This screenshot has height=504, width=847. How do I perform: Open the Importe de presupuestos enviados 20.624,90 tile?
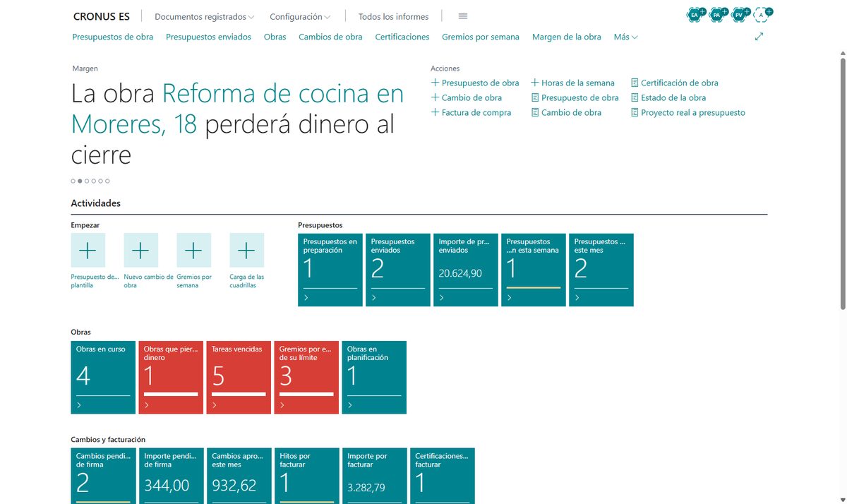466,270
